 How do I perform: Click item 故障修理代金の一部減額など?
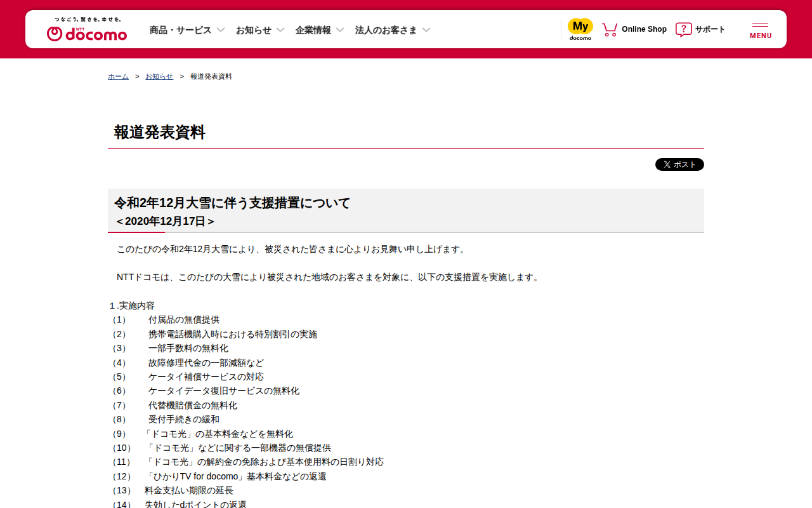pyautogui.click(x=206, y=363)
